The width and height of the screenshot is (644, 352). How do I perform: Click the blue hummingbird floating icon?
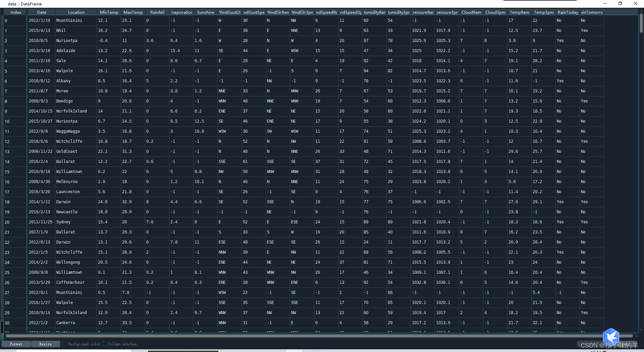coord(611,336)
